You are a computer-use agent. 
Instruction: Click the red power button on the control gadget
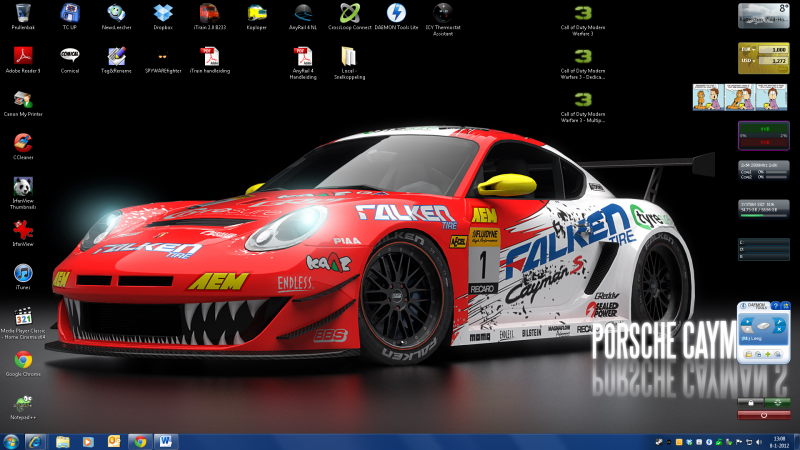(764, 415)
